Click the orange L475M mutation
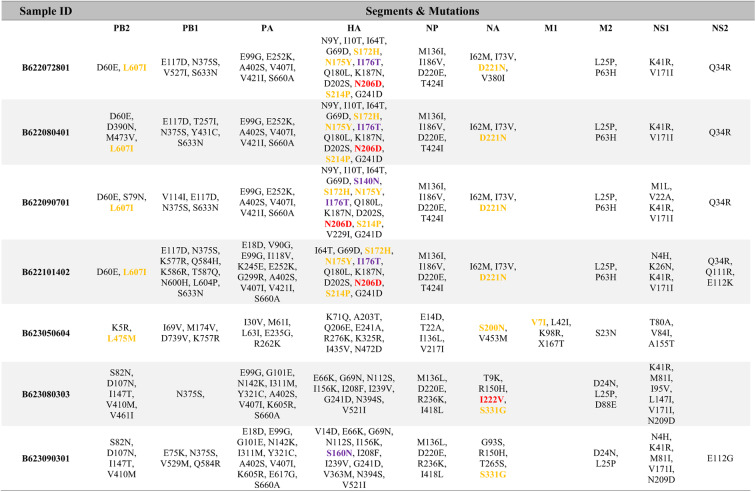This screenshot has width=756, height=492. tap(122, 338)
